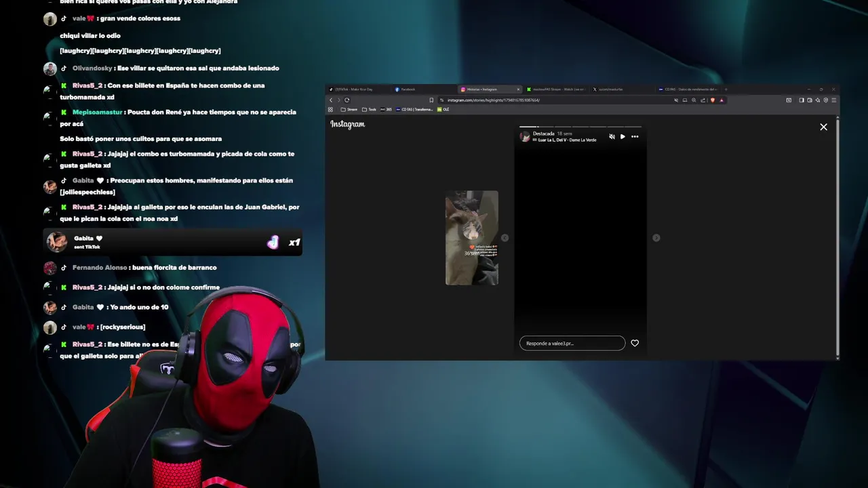Toggle the browser sidebar panel
Image resolution: width=868 pixels, height=488 pixels.
point(802,100)
